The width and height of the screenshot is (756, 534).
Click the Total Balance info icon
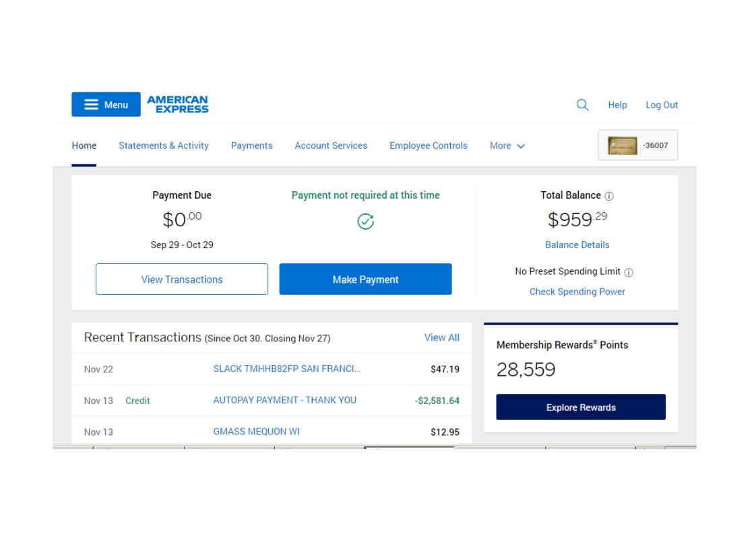(x=609, y=196)
